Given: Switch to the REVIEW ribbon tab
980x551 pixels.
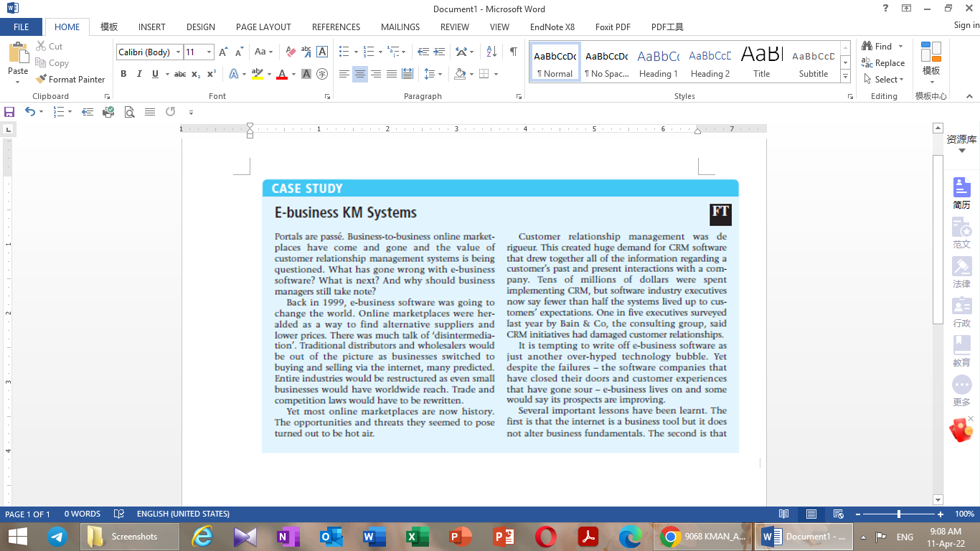Looking at the screenshot, I should (x=454, y=27).
